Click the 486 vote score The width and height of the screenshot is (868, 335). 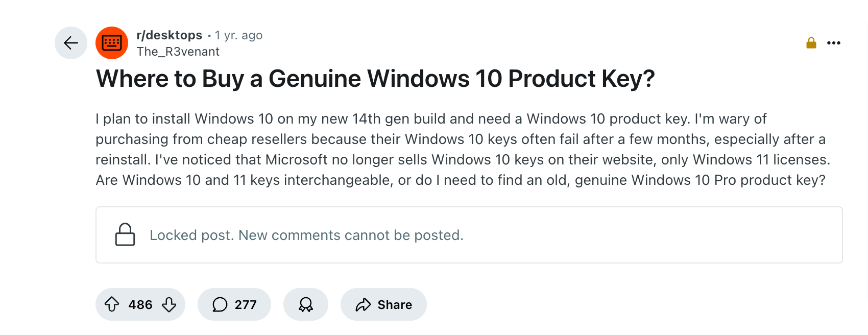click(x=140, y=305)
